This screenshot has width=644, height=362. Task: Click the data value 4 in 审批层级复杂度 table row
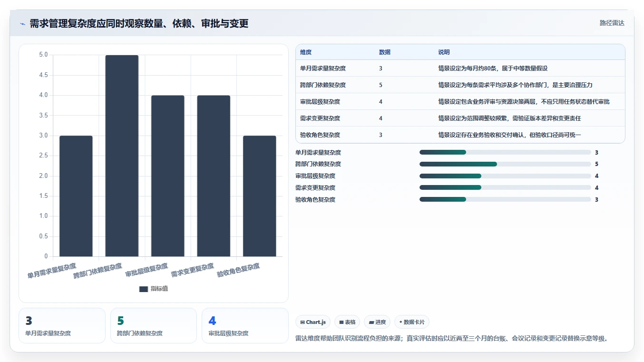click(381, 102)
